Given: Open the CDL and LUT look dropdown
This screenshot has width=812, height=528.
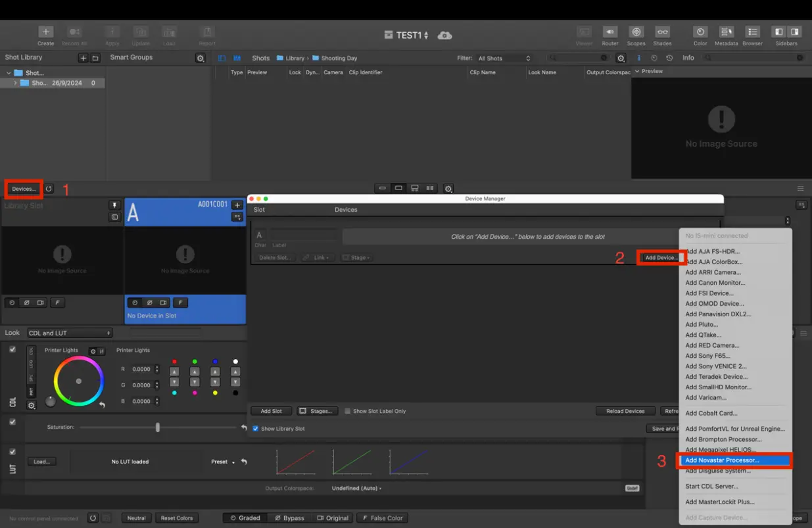Looking at the screenshot, I should [x=69, y=333].
